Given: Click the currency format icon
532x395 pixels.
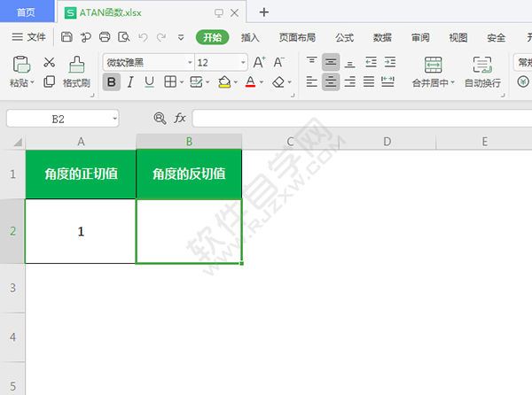Looking at the screenshot, I should (523, 81).
